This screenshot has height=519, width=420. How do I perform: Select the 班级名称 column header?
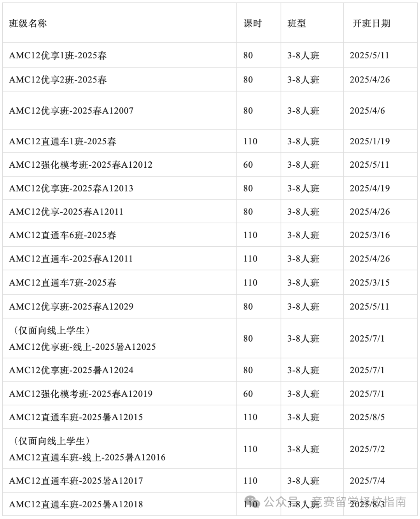pyautogui.click(x=28, y=23)
